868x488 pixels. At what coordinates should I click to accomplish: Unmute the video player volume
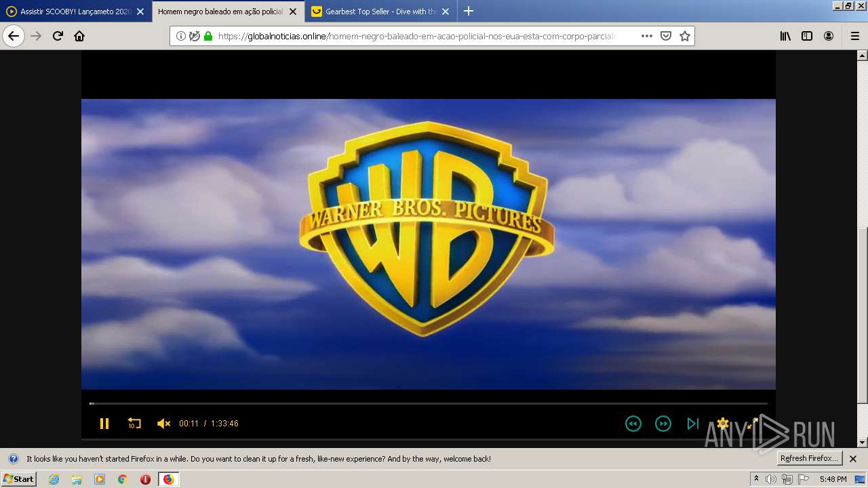pos(163,424)
